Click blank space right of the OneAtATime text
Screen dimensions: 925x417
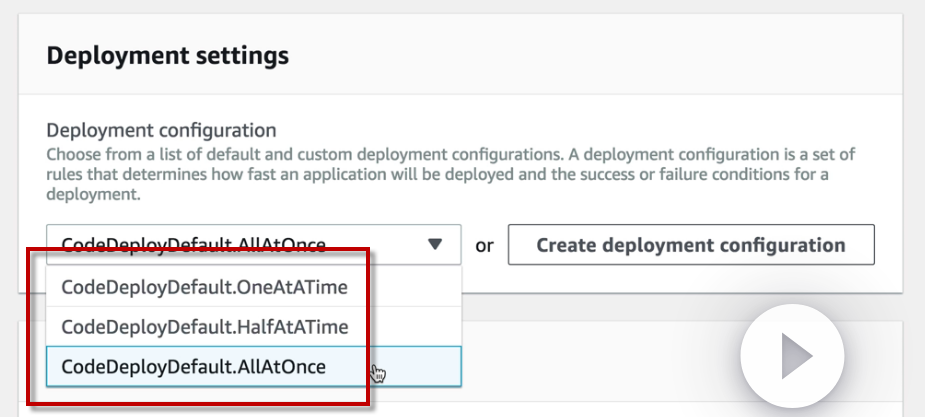point(410,288)
